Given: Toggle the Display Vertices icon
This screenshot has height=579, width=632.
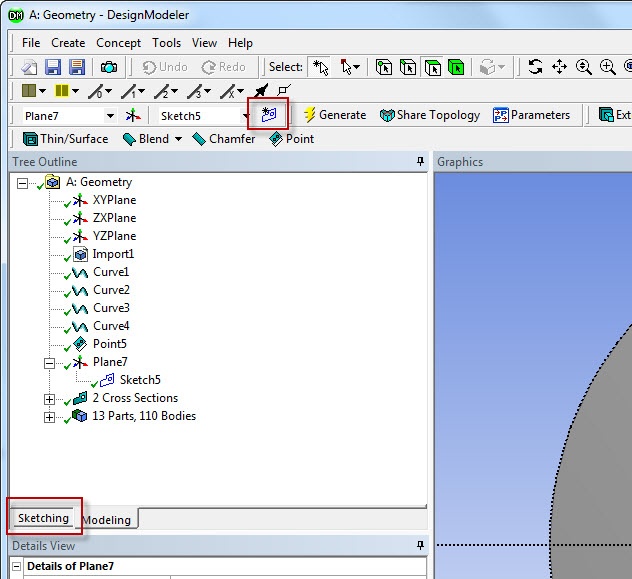Looking at the screenshot, I should pyautogui.click(x=284, y=90).
